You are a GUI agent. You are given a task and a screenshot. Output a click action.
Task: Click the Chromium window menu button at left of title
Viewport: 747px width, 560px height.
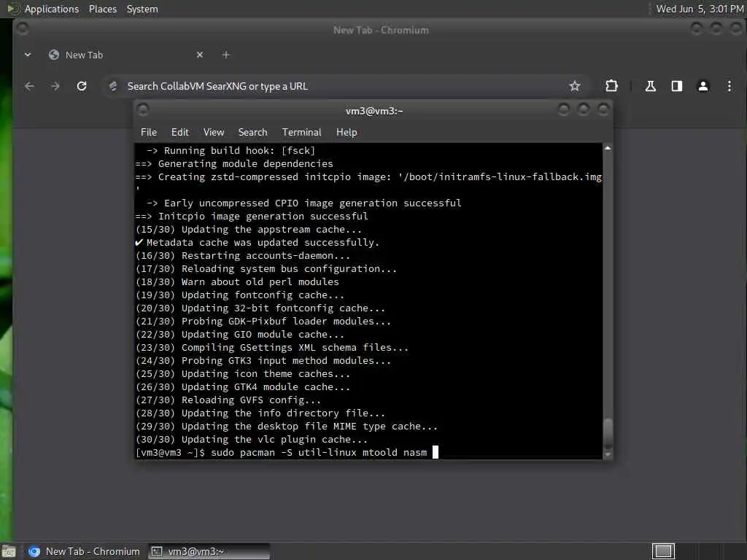pos(23,29)
